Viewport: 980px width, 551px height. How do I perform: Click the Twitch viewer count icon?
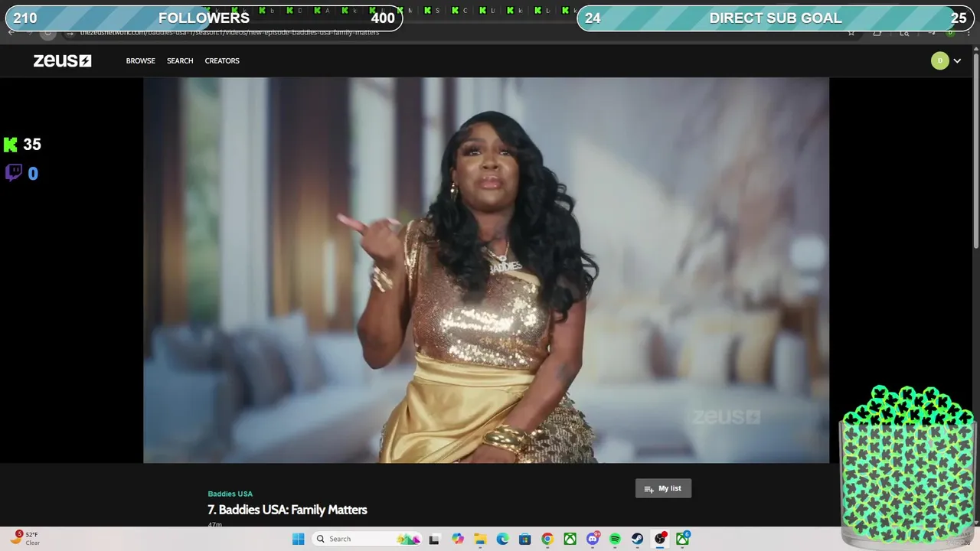tap(13, 173)
